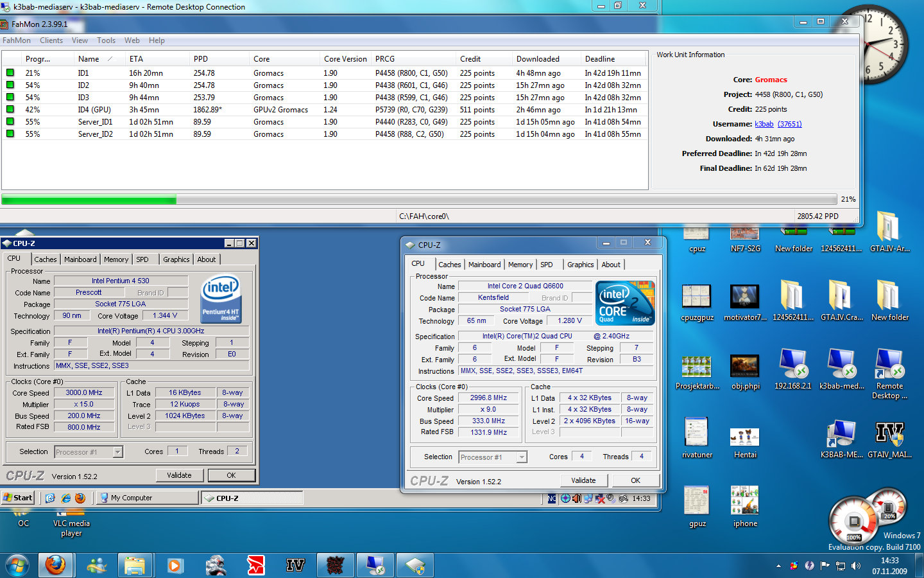Click OK in Pentium 4 CPU-Z window
The width and height of the screenshot is (924, 578).
click(231, 475)
